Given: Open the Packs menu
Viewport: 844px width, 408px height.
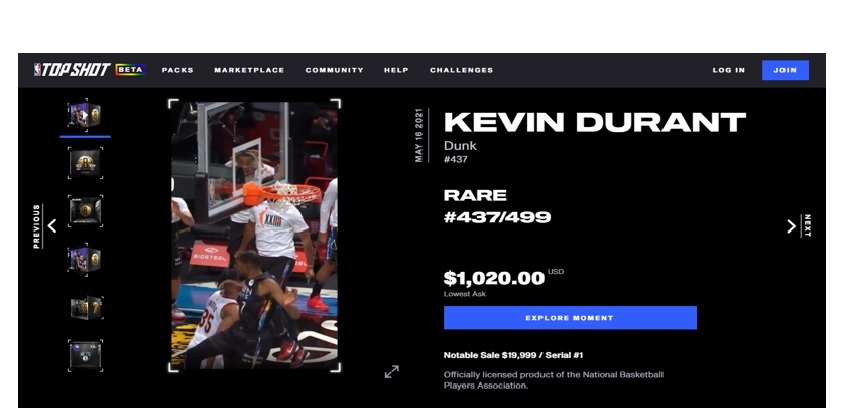Looking at the screenshot, I should 178,70.
